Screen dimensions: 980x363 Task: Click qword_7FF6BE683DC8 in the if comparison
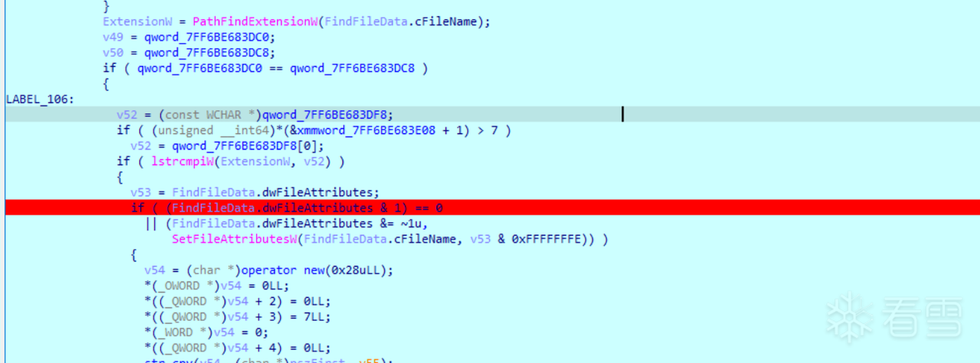351,68
